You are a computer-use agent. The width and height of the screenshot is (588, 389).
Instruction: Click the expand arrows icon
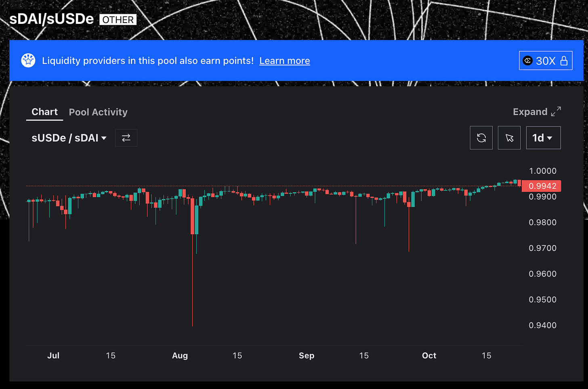pyautogui.click(x=556, y=111)
